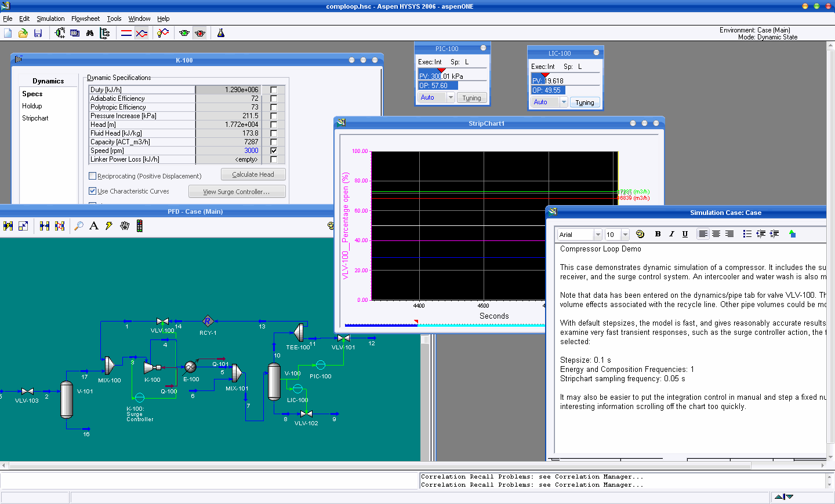Open the LIC-100 Auto mode dropdown
Screen dimensions: 835x504
pos(564,102)
